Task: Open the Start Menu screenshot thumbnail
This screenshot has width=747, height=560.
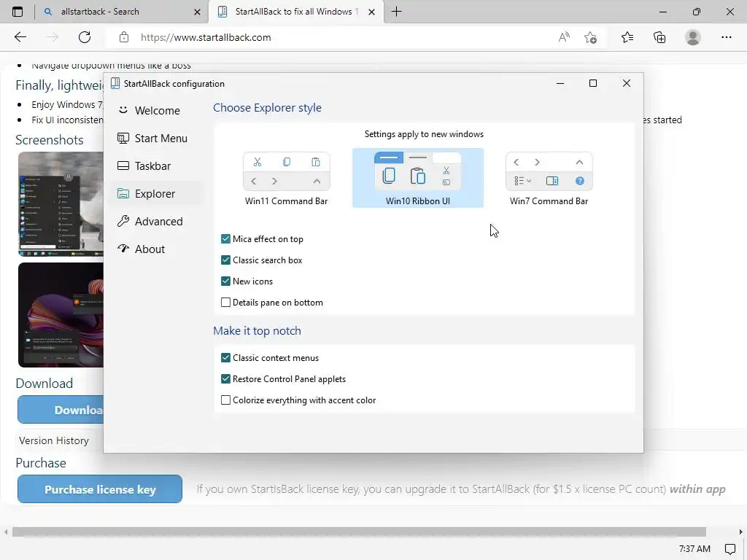Action: click(x=61, y=204)
